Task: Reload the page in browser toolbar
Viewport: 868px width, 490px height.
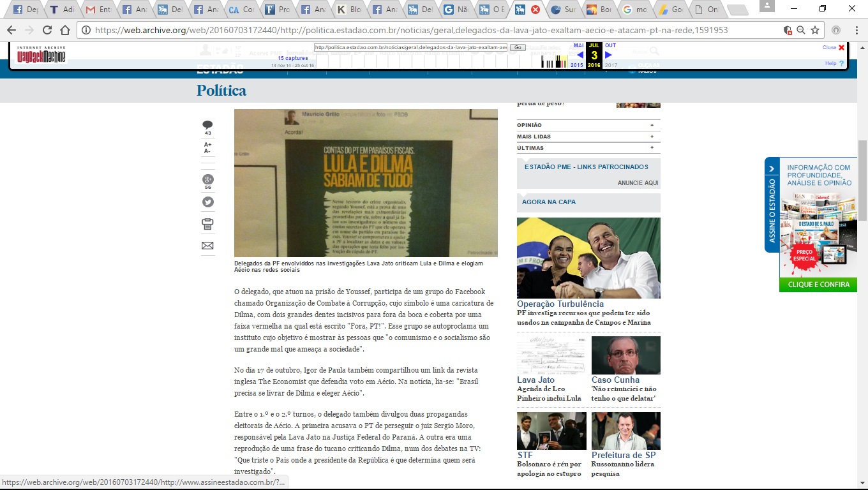Action: 47,30
